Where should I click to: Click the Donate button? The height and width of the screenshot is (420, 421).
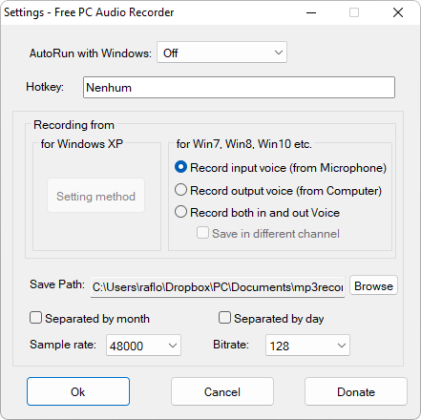(x=356, y=392)
